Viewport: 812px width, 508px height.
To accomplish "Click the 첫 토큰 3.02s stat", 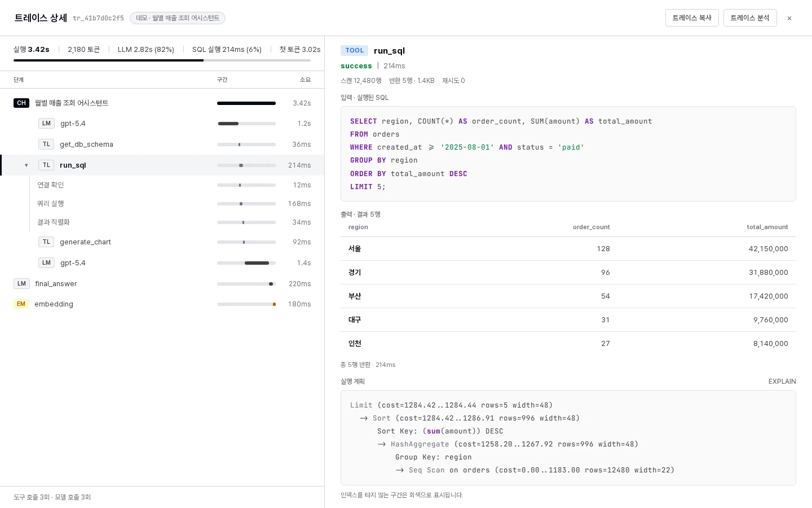I will point(300,50).
